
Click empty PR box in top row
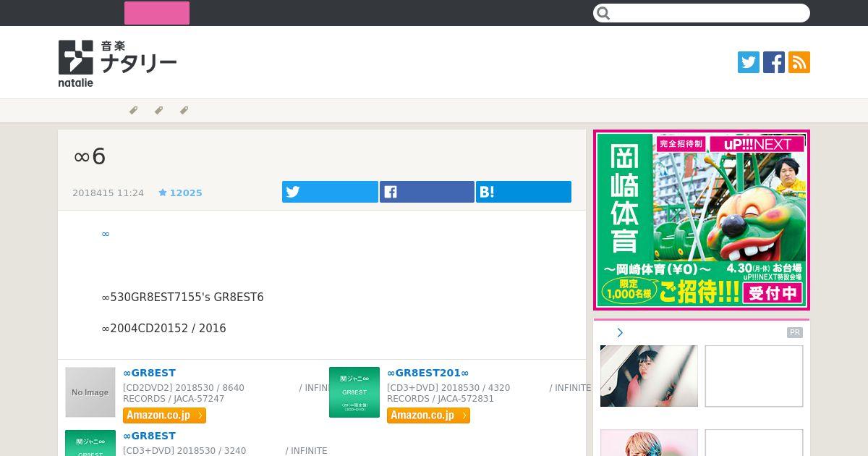(754, 376)
